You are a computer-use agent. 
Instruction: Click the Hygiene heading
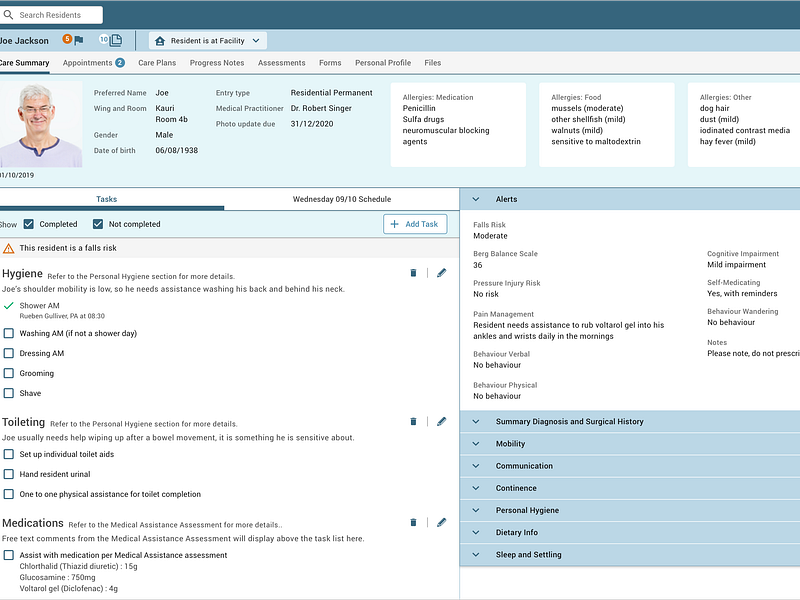(22, 273)
